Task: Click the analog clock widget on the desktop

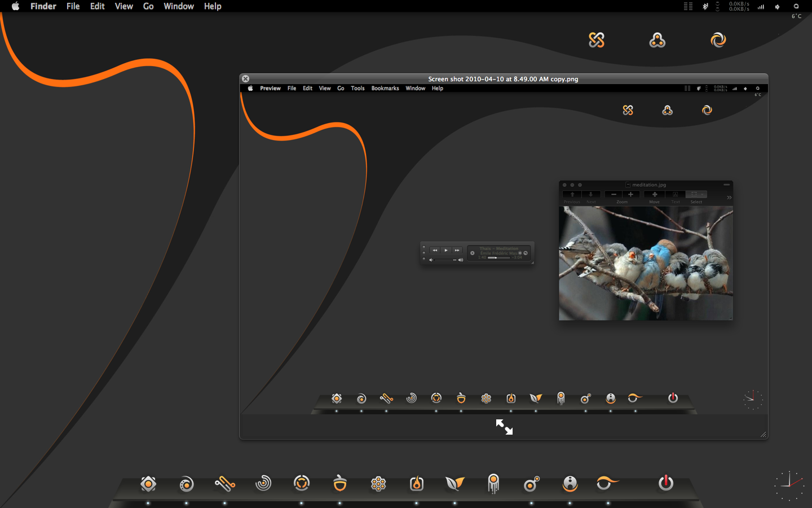Action: (789, 485)
